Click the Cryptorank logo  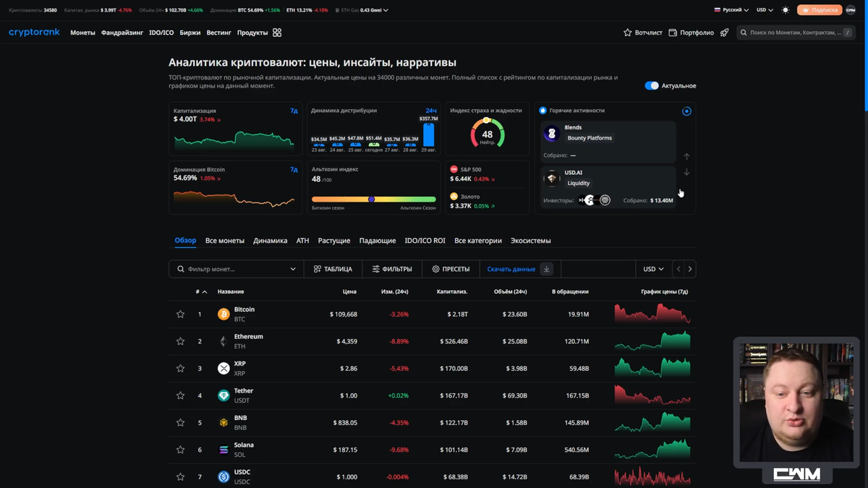click(x=34, y=33)
